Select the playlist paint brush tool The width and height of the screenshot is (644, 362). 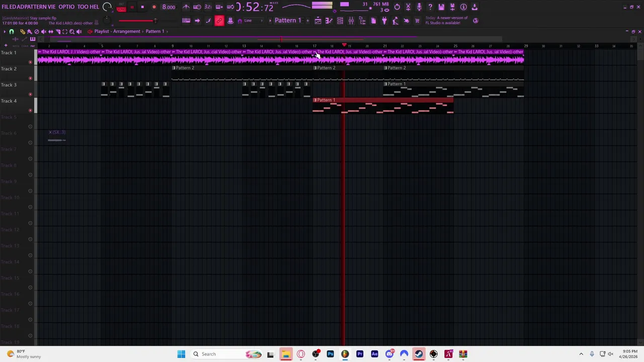pyautogui.click(x=29, y=32)
